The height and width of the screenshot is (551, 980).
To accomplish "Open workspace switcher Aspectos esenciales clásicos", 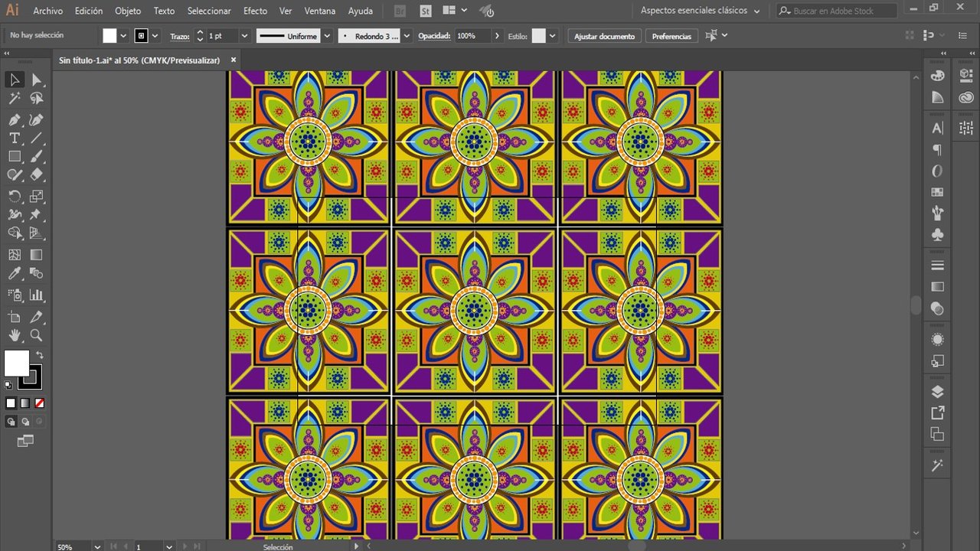I will [x=701, y=11].
